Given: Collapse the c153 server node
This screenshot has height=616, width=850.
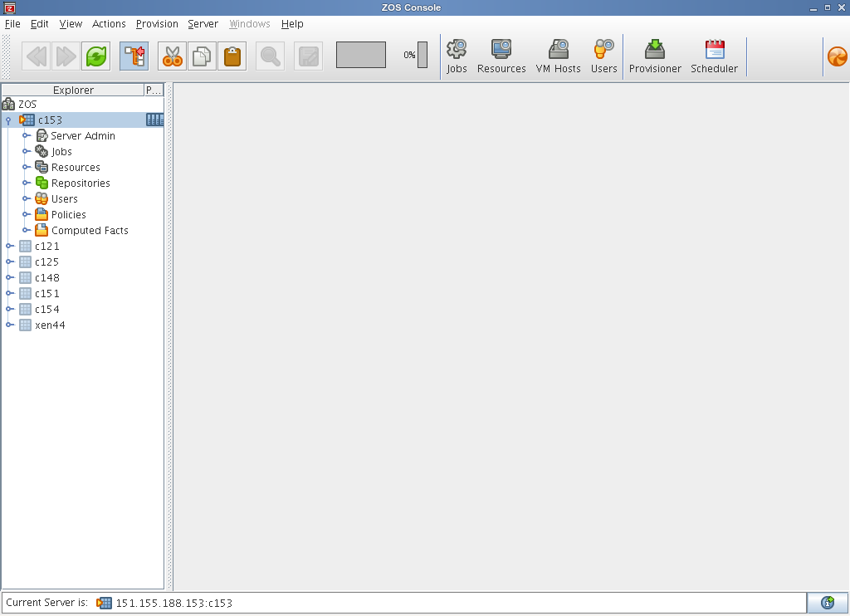Looking at the screenshot, I should point(8,120).
